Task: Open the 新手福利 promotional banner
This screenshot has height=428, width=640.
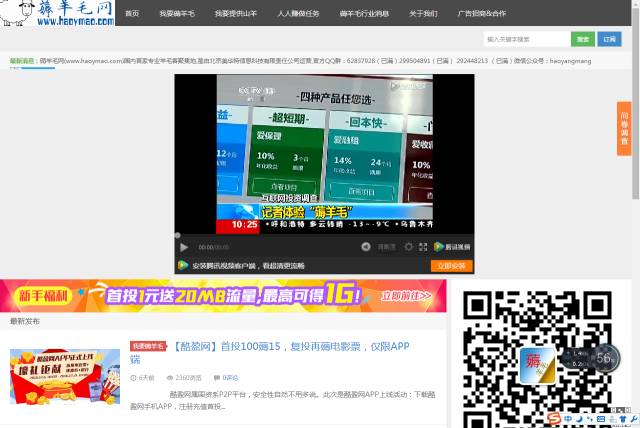Action: (223, 296)
